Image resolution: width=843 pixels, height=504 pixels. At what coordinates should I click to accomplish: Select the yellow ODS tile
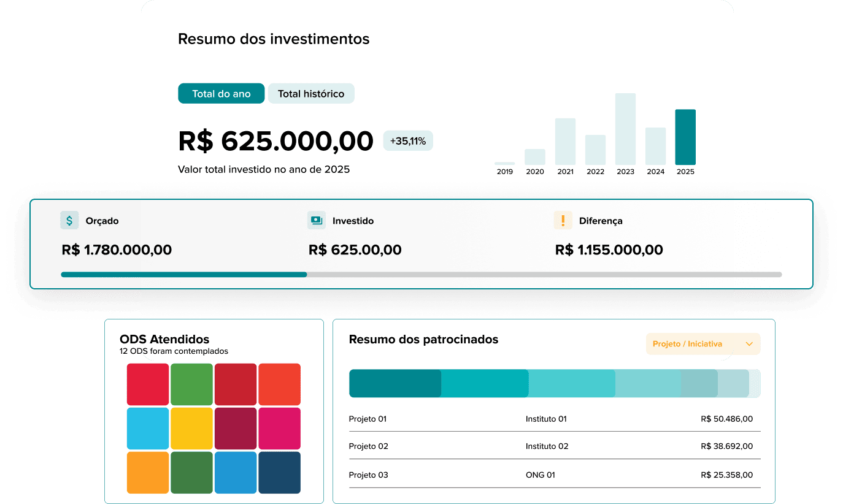tap(191, 429)
